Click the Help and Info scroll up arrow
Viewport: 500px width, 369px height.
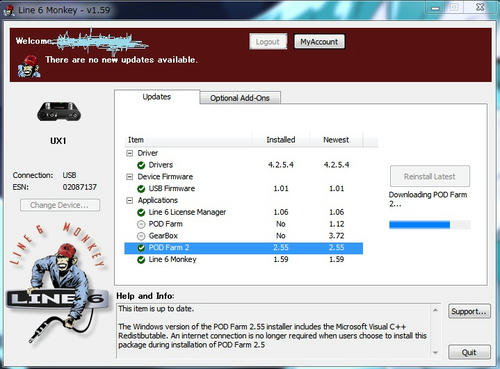coord(435,310)
